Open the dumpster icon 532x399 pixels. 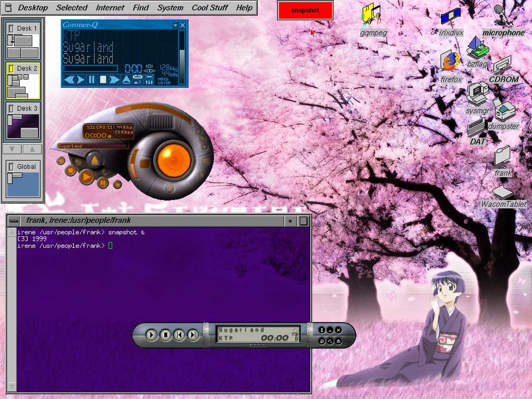tap(503, 114)
